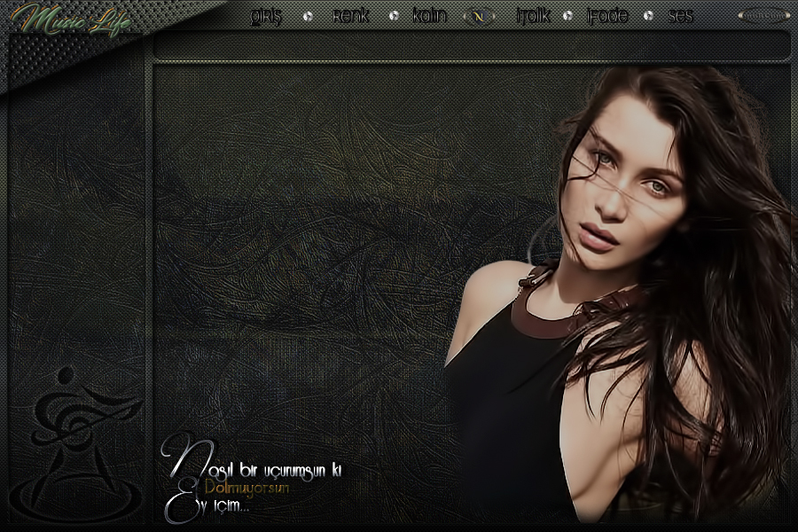Click the central N oval emblem
This screenshot has height=532, width=798.
point(480,16)
